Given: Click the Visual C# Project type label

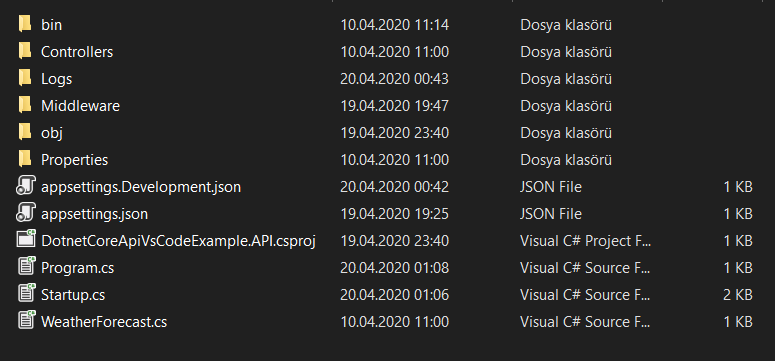Looking at the screenshot, I should 586,241.
